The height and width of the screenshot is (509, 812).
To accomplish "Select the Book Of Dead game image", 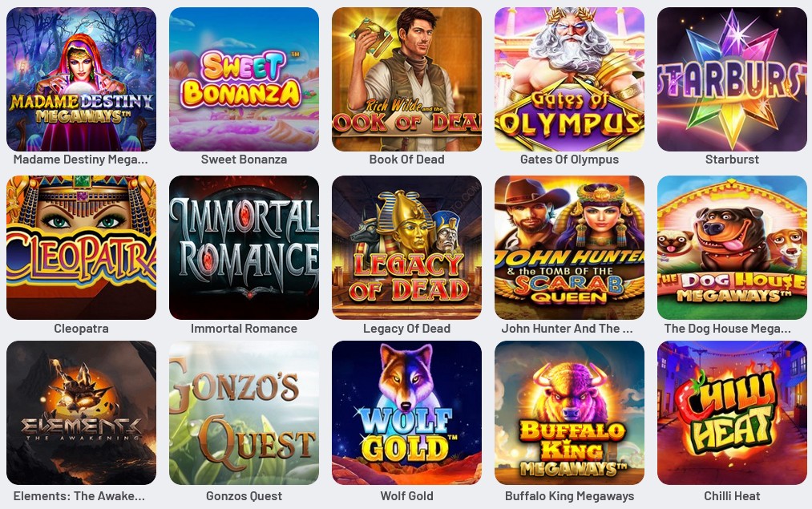I will [406, 79].
